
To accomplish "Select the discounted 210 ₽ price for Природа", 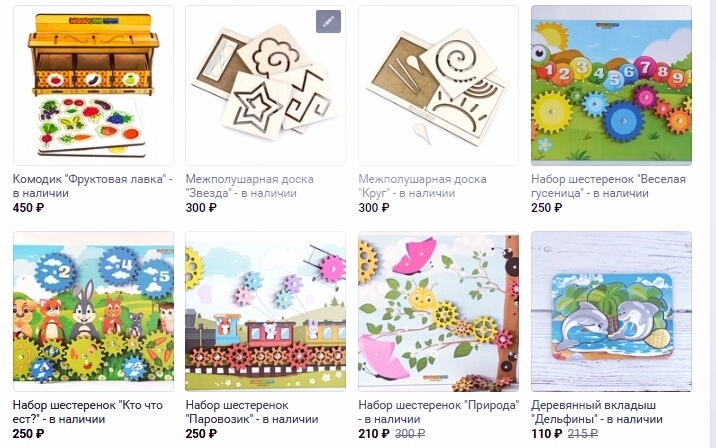I will [374, 433].
